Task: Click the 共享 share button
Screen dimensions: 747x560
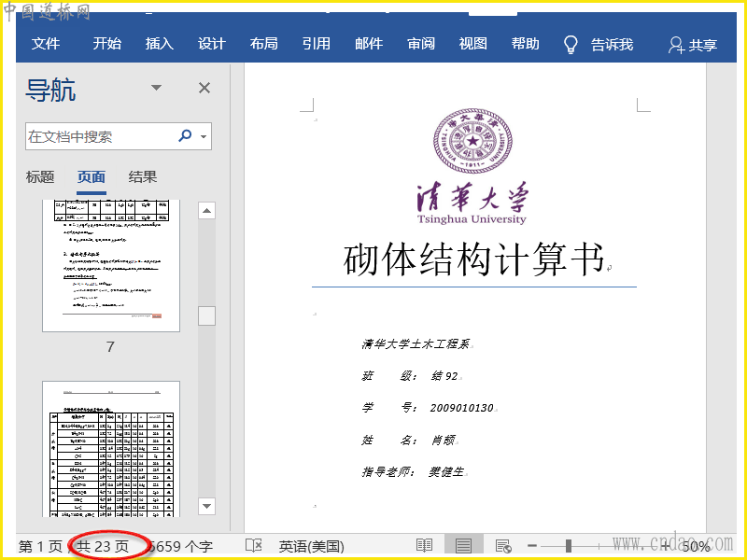Action: tap(693, 45)
